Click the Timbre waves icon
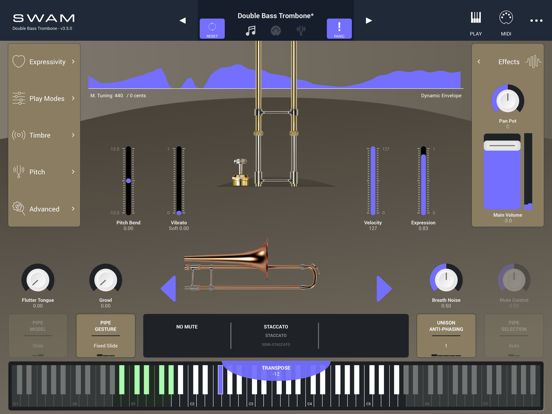Image resolution: width=552 pixels, height=414 pixels. [x=18, y=135]
